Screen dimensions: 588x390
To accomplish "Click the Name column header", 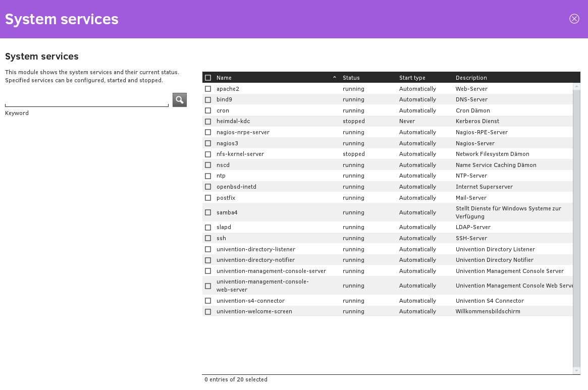I will point(224,78).
